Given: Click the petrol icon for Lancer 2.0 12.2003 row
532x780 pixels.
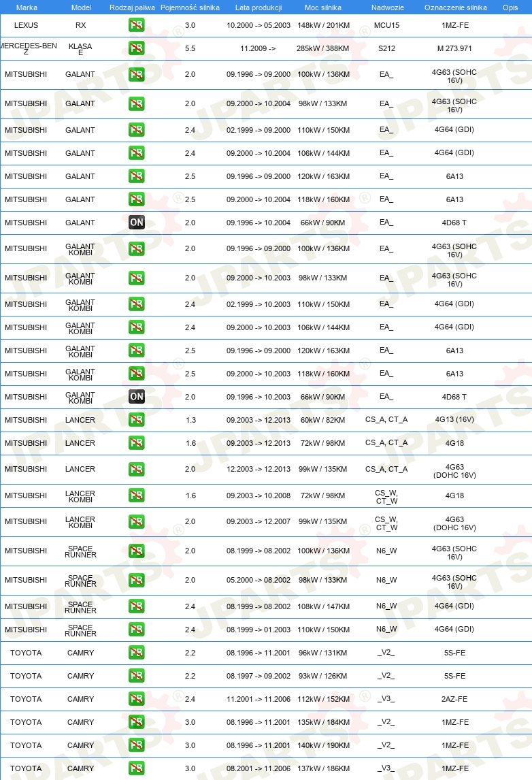Looking at the screenshot, I should tap(136, 469).
